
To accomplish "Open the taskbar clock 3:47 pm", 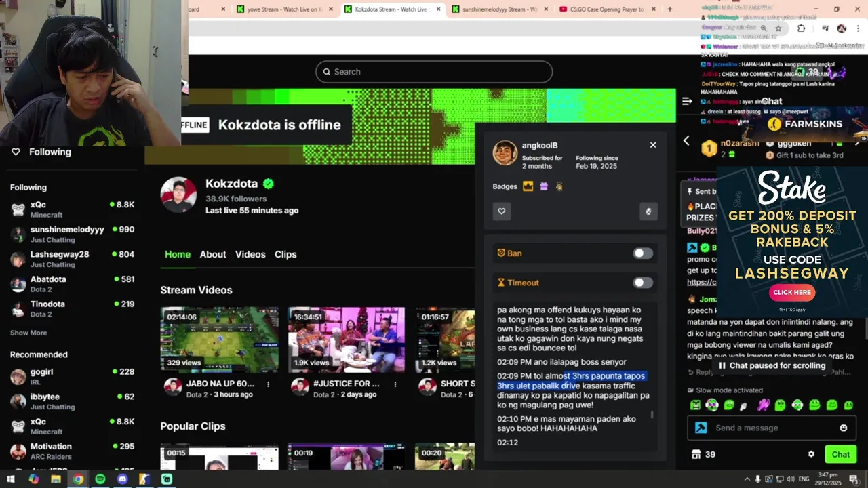I will tap(829, 479).
